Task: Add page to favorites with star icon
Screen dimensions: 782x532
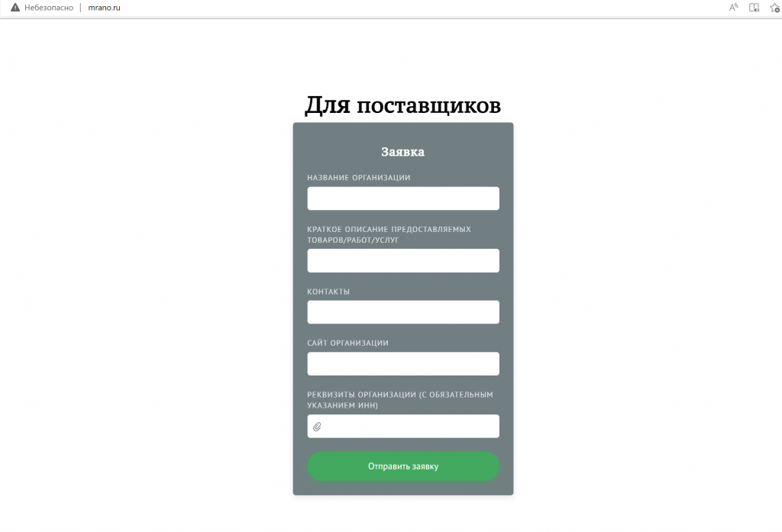Action: pos(774,8)
